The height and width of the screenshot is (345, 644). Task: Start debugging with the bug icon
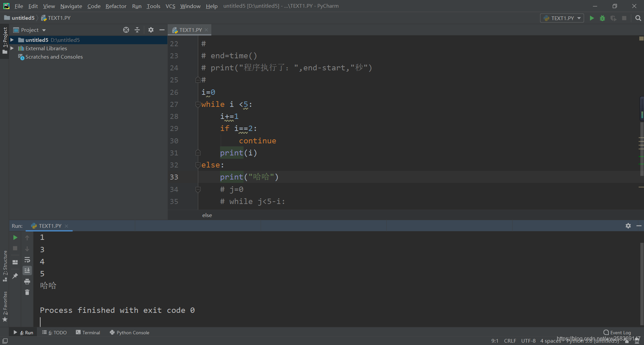click(603, 18)
